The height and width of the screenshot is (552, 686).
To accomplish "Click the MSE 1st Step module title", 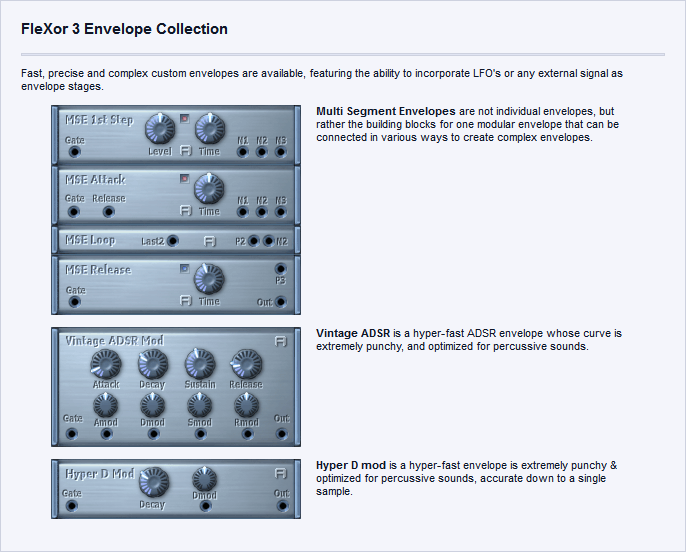I will (x=99, y=120).
